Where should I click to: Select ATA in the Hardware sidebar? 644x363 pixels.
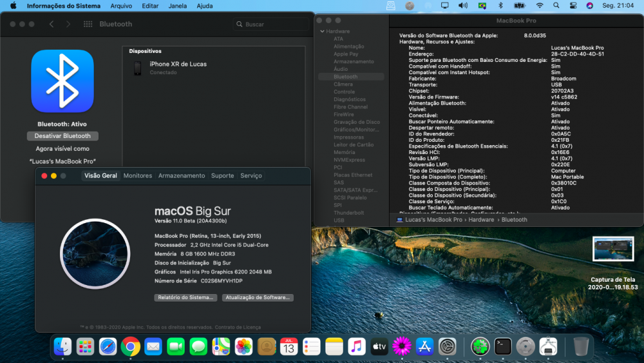click(x=339, y=39)
